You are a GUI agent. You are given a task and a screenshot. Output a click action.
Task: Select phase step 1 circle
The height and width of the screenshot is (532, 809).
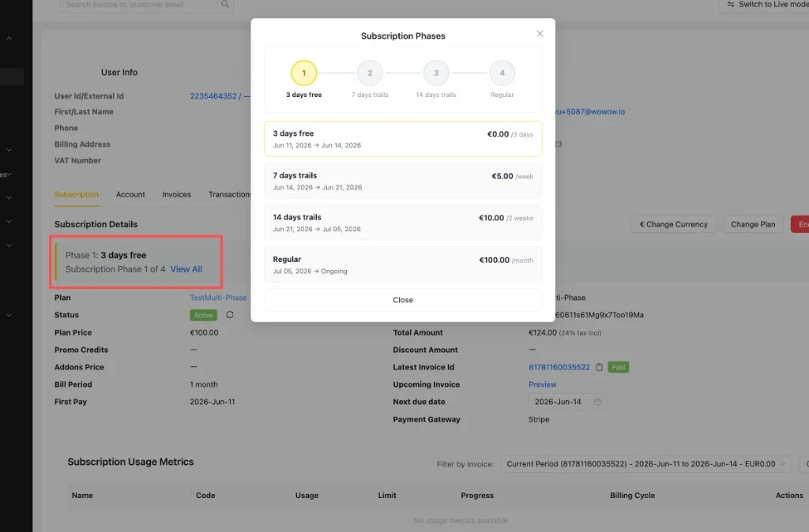click(x=304, y=73)
